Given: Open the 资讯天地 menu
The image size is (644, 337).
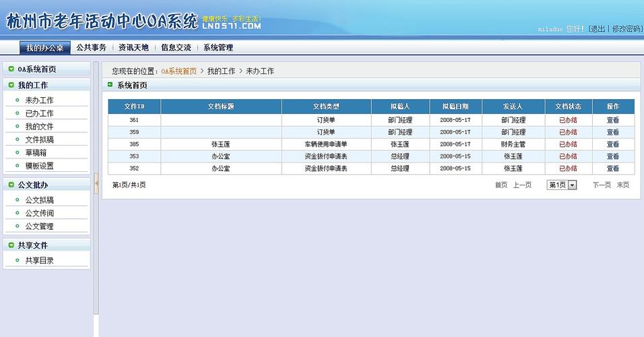Looking at the screenshot, I should pyautogui.click(x=133, y=48).
